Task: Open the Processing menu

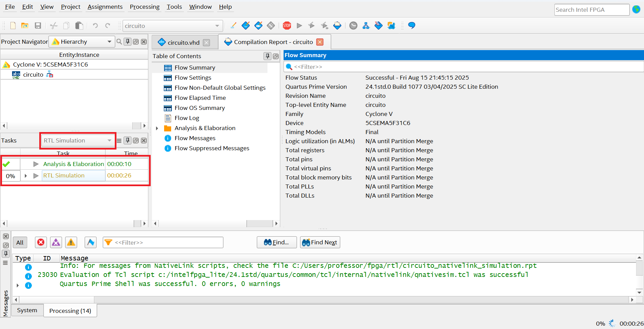Action: (144, 7)
